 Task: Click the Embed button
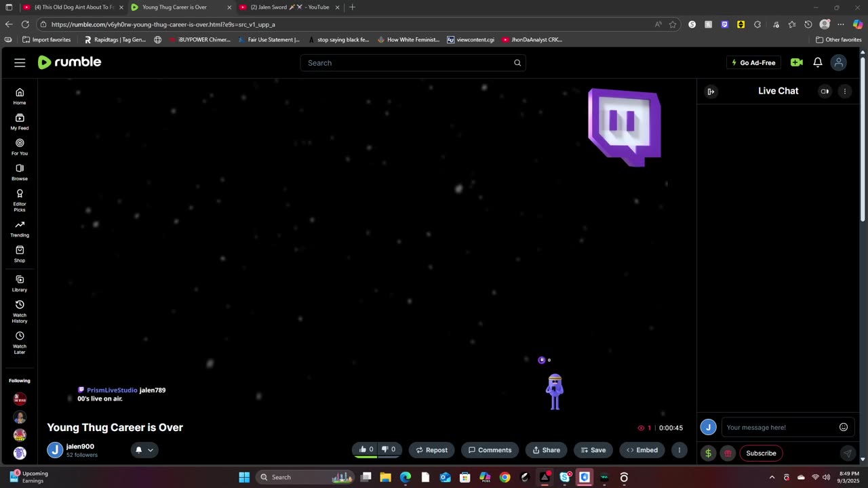point(642,450)
